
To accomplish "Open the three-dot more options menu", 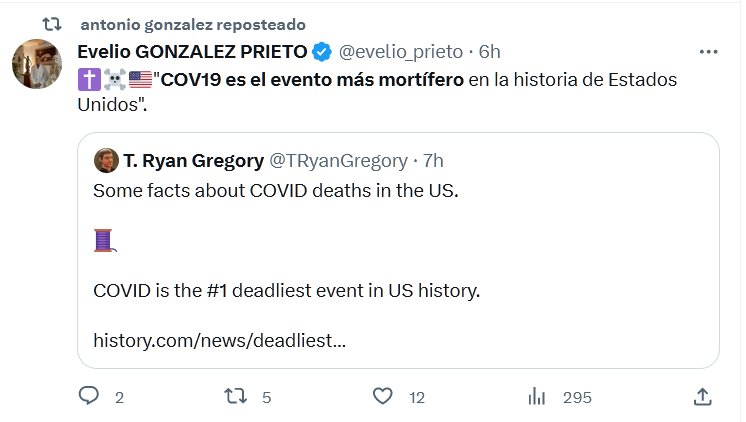I will point(708,51).
